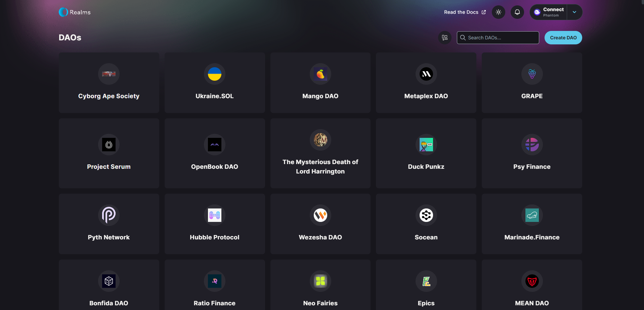Click the Socean title text
The height and width of the screenshot is (310, 644).
(x=426, y=237)
